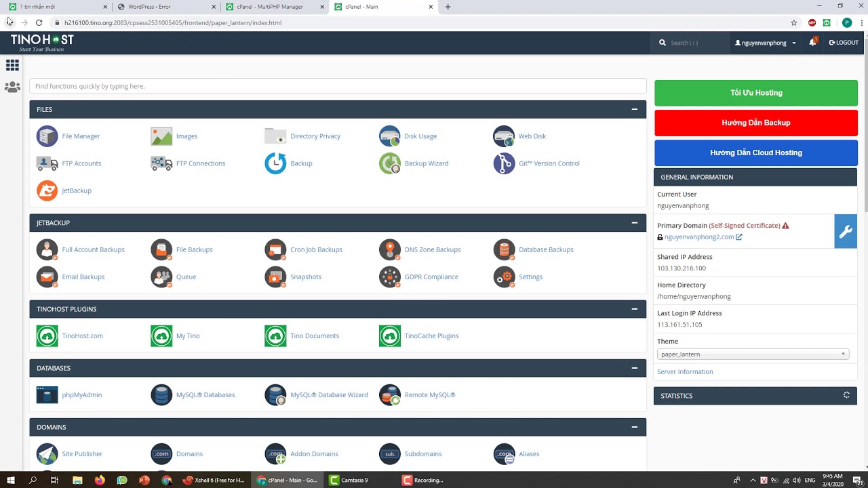The image size is (868, 488).
Task: Open the grid home icon in sidebar
Action: tap(12, 65)
